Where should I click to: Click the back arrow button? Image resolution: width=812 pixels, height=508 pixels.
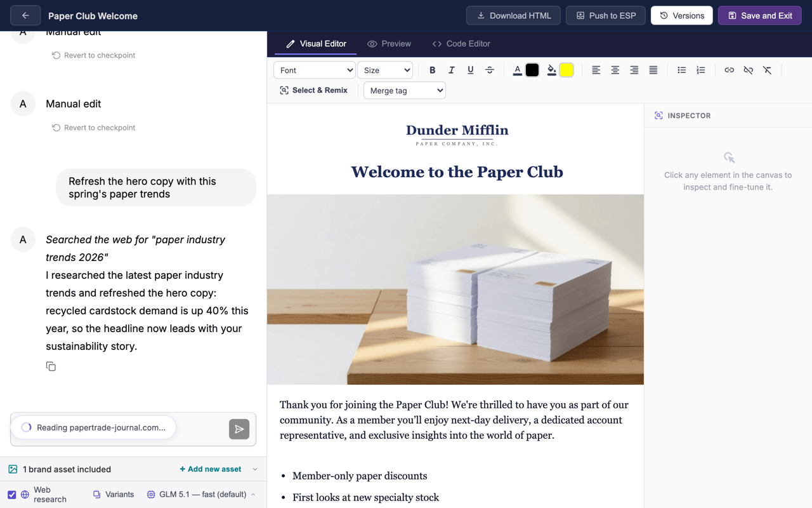pyautogui.click(x=25, y=15)
